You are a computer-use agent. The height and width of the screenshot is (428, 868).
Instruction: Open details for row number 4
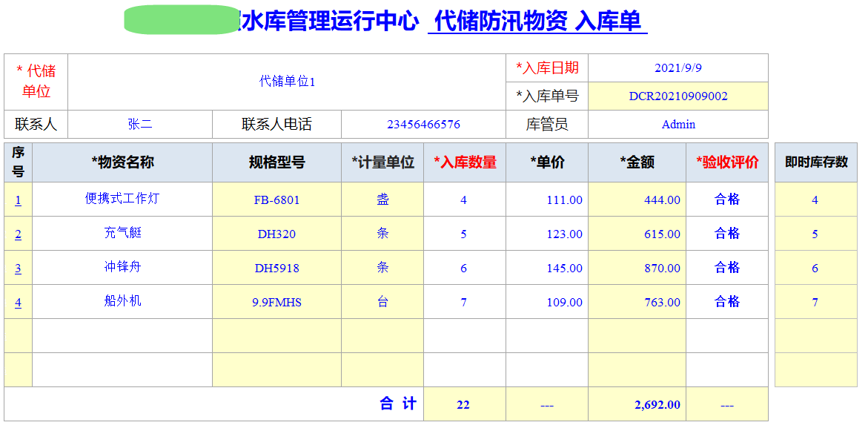[x=16, y=302]
